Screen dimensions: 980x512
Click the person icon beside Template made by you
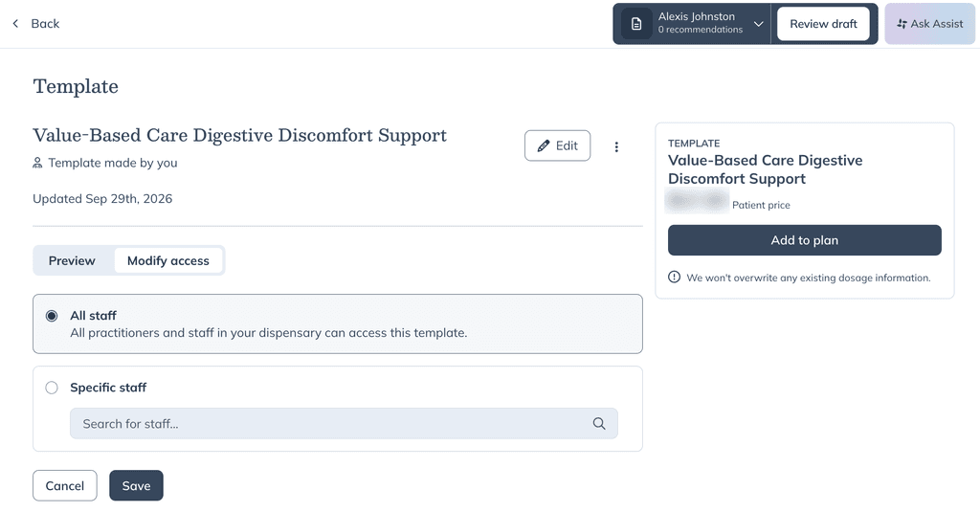37,163
